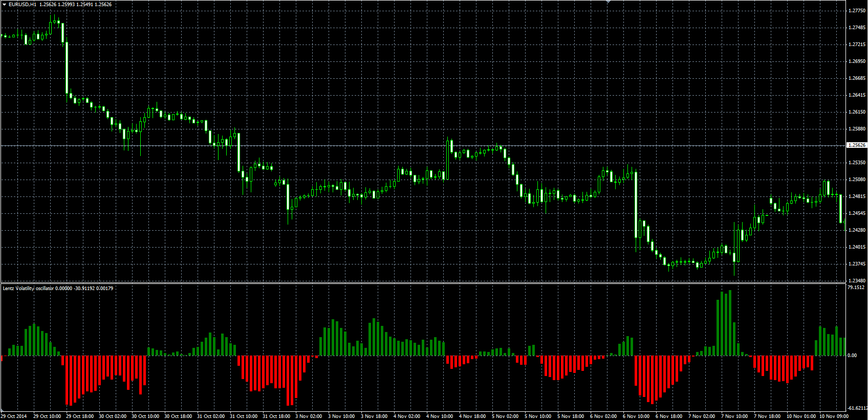Click the 5 Nov 02:00 time label
The image size is (868, 420).
coord(505,416)
